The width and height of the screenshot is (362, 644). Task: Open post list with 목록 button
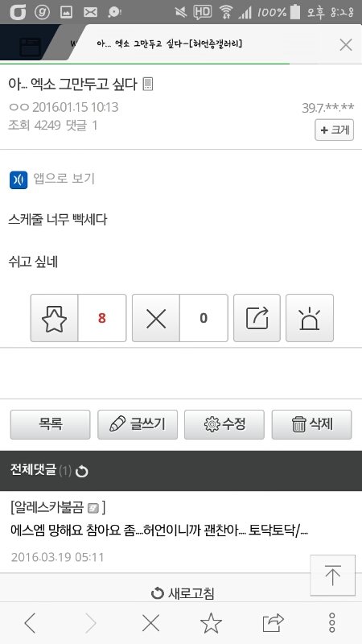tap(50, 424)
